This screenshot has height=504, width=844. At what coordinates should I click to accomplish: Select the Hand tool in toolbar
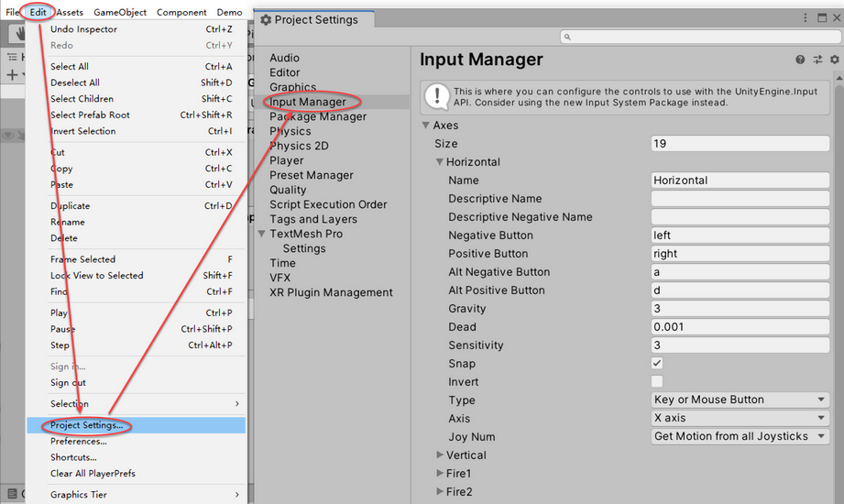tap(19, 33)
